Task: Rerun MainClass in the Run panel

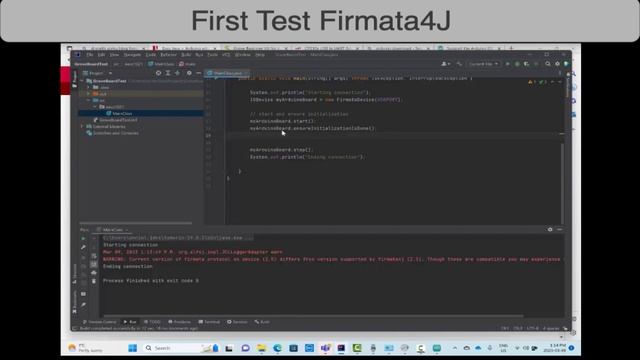Action: tap(83, 238)
